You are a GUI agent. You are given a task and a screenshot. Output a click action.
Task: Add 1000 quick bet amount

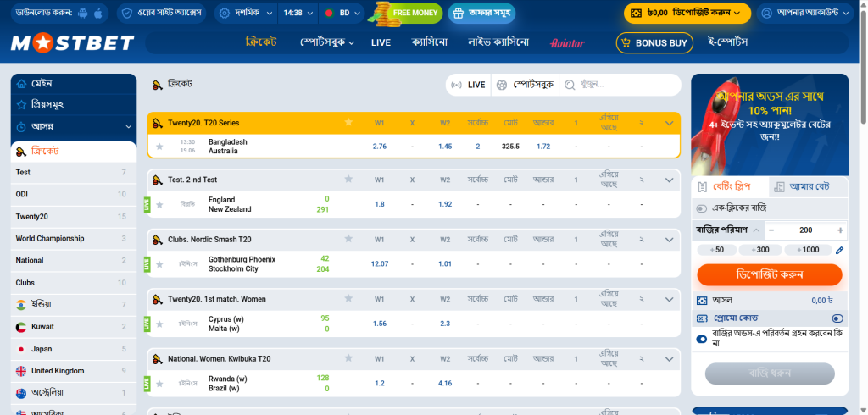(x=807, y=250)
